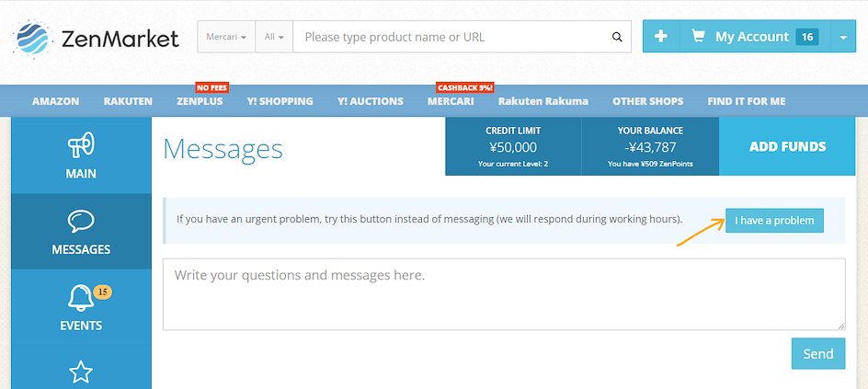Click the Messages page heading
Image resolution: width=868 pixels, height=389 pixels.
point(223,149)
